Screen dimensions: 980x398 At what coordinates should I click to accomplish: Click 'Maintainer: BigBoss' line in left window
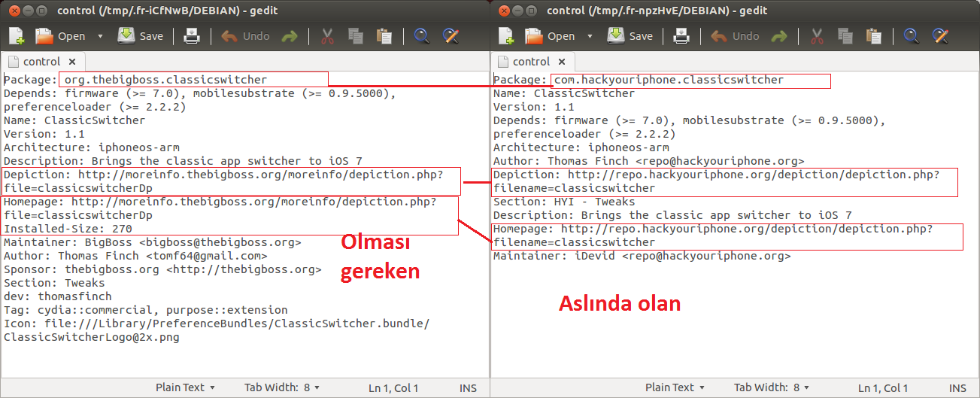tap(152, 242)
